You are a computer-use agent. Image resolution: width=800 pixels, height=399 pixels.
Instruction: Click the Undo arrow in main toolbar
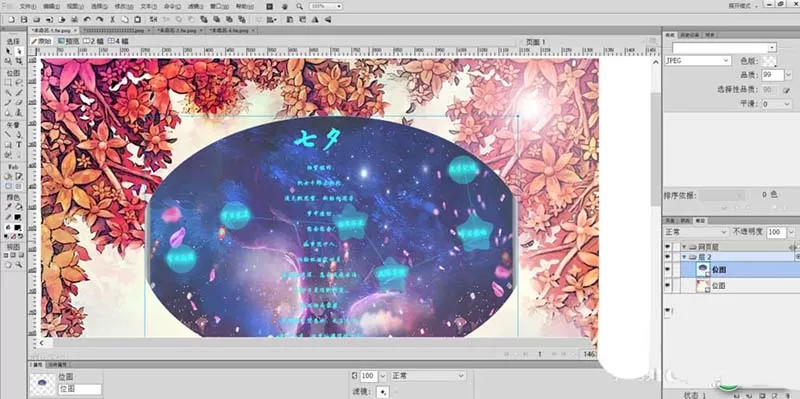(87, 19)
